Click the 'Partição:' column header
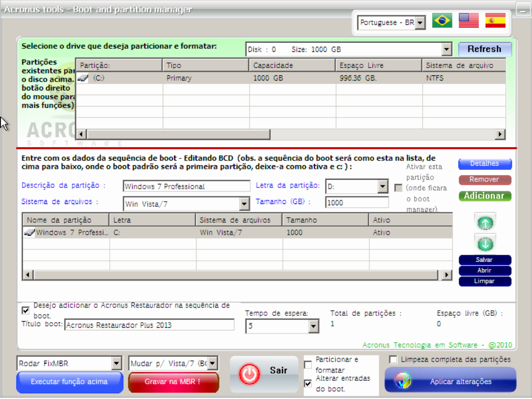The width and height of the screenshot is (532, 399). tap(119, 65)
